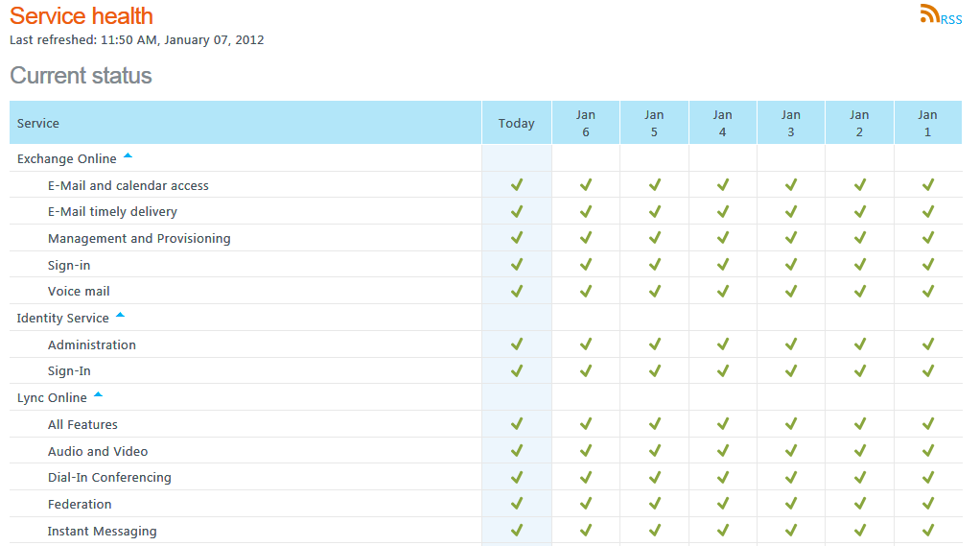Select the E-Mail and calendar access row

pyautogui.click(x=485, y=185)
